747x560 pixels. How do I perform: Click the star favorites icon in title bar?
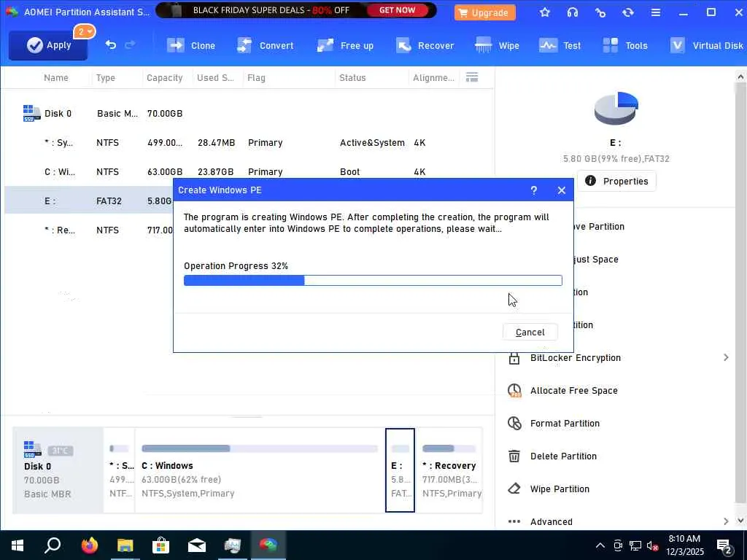coord(545,12)
